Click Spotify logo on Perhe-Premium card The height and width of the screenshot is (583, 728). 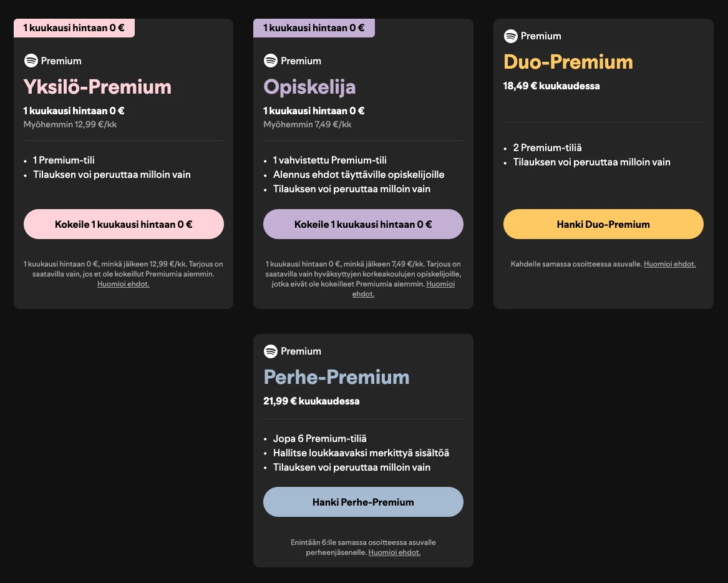[271, 351]
